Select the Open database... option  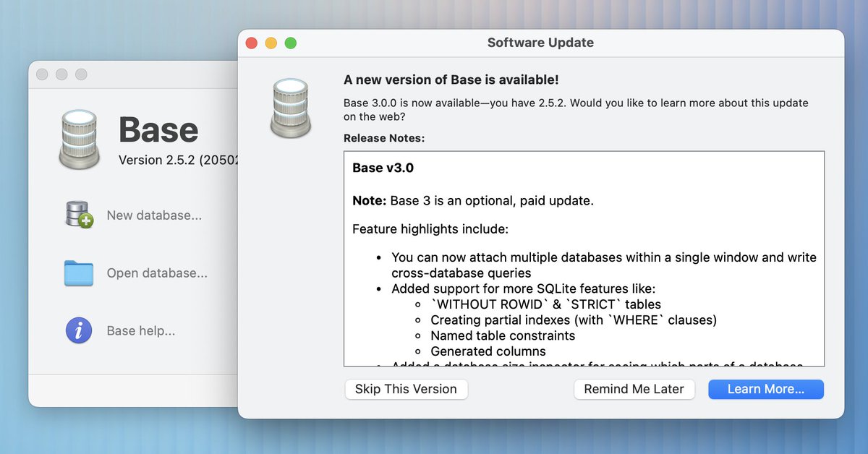click(157, 273)
